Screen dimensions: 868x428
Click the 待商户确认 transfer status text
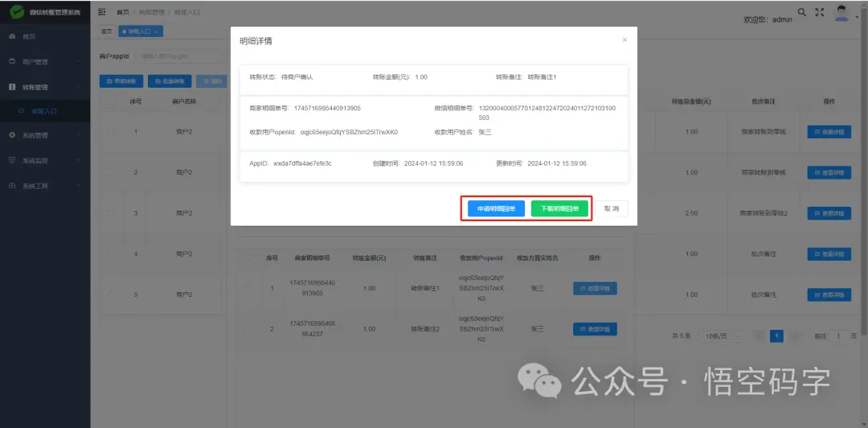click(x=297, y=77)
